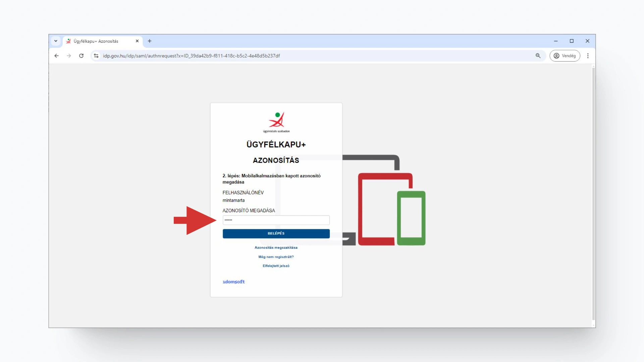Click the URL in the address bar
The height and width of the screenshot is (362, 644).
click(191, 56)
